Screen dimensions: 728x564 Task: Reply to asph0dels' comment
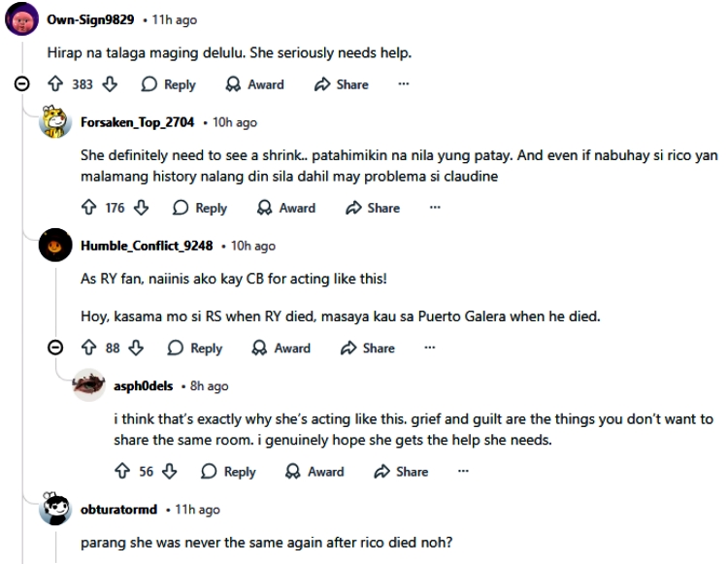click(x=228, y=472)
